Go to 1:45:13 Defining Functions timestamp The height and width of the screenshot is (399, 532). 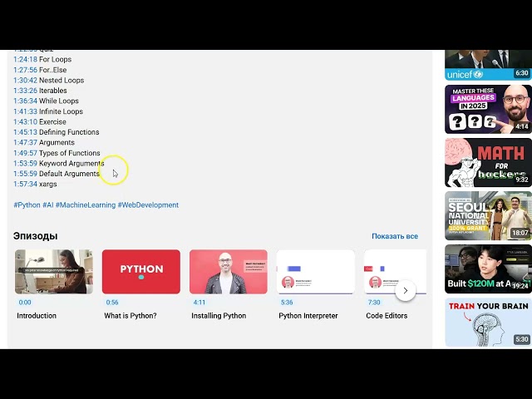[26, 132]
